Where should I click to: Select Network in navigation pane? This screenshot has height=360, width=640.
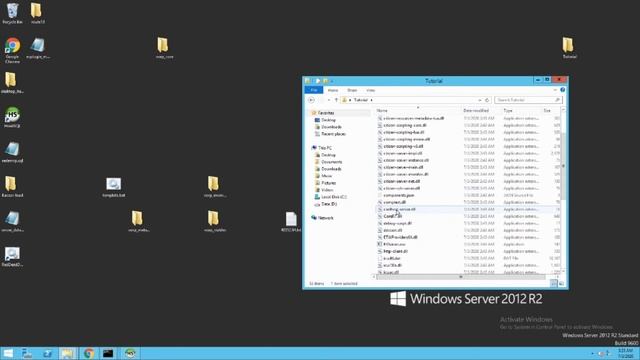(322, 218)
